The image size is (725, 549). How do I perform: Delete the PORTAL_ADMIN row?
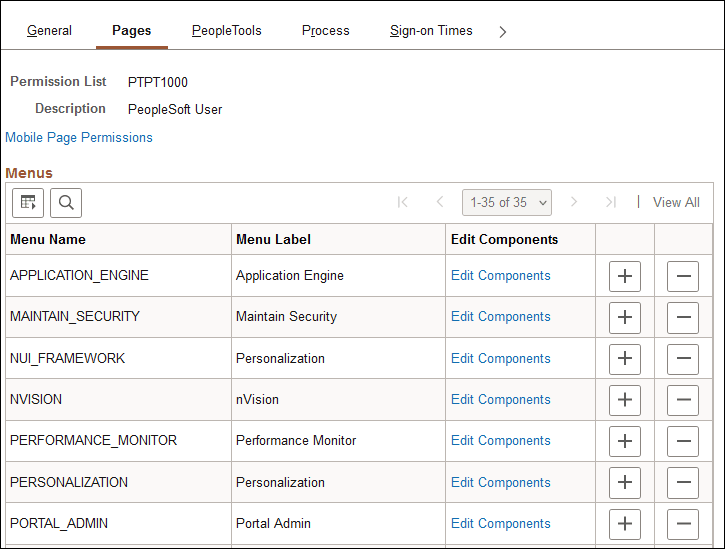click(x=683, y=524)
